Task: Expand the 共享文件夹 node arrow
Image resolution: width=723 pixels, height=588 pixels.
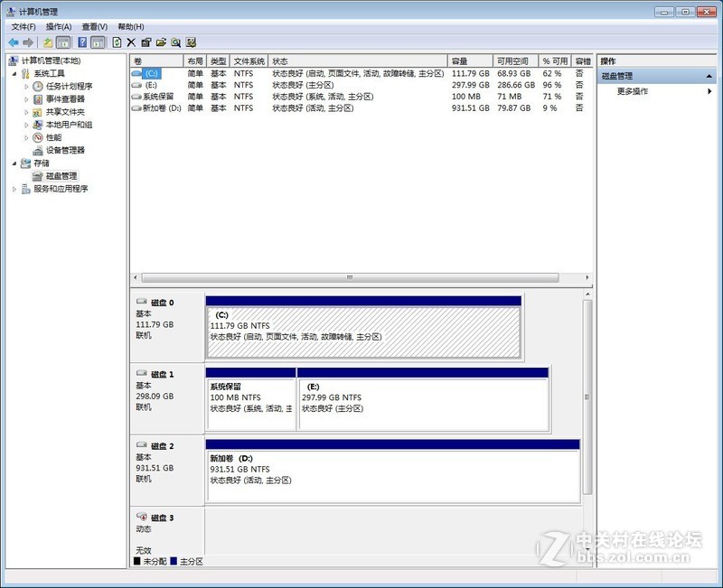Action: pyautogui.click(x=26, y=112)
